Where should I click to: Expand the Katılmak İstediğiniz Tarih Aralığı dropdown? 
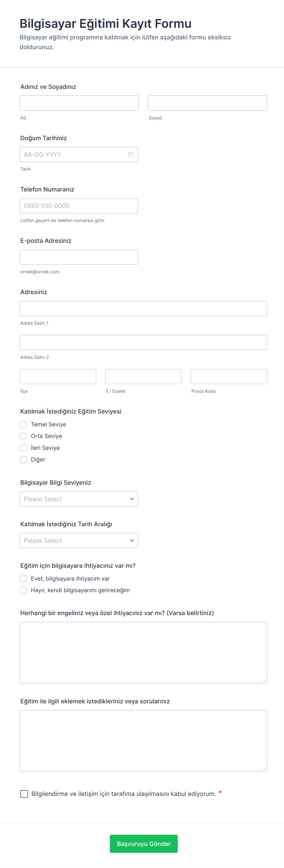[79, 541]
